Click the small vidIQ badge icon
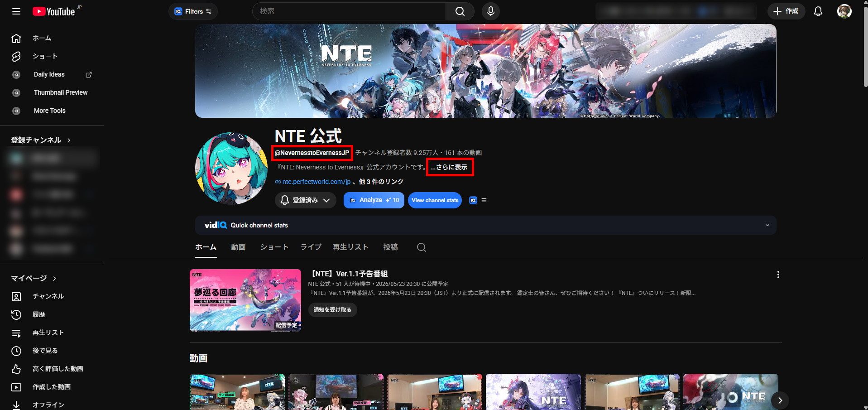This screenshot has width=868, height=410. pyautogui.click(x=473, y=200)
